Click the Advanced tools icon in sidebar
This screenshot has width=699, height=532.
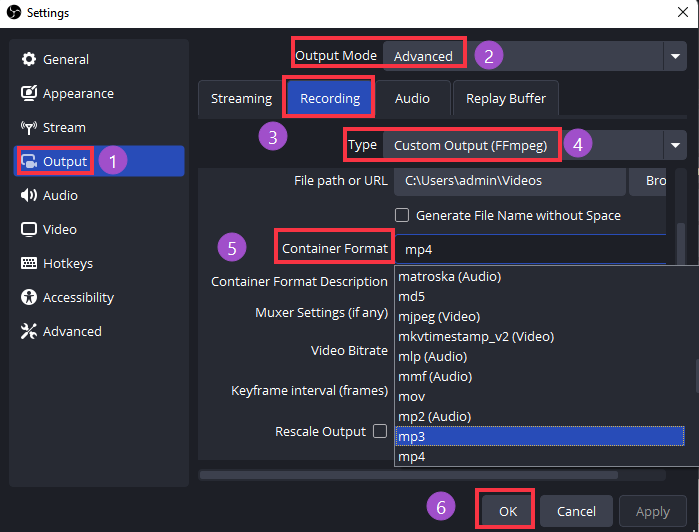pos(29,331)
